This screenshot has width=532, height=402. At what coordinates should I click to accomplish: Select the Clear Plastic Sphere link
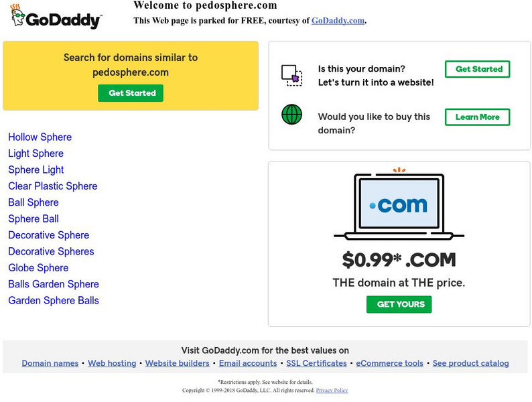coord(52,186)
